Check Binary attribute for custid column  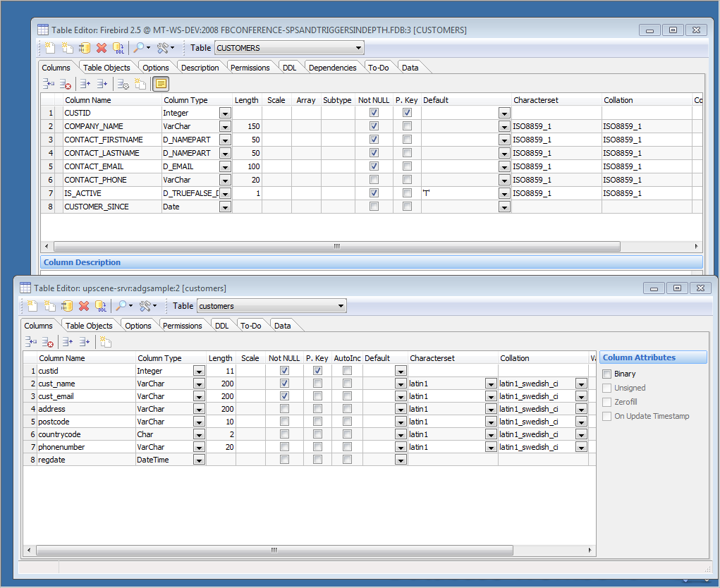[606, 373]
